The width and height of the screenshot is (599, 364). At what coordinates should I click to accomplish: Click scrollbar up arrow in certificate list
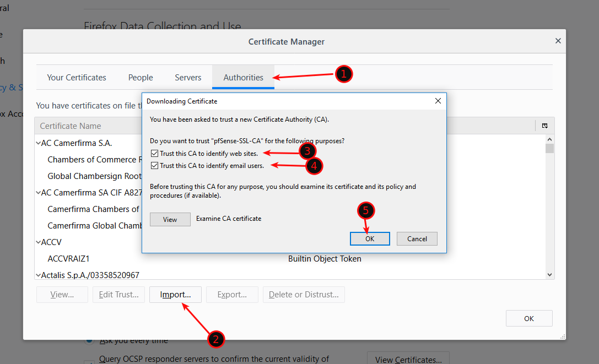click(x=549, y=140)
